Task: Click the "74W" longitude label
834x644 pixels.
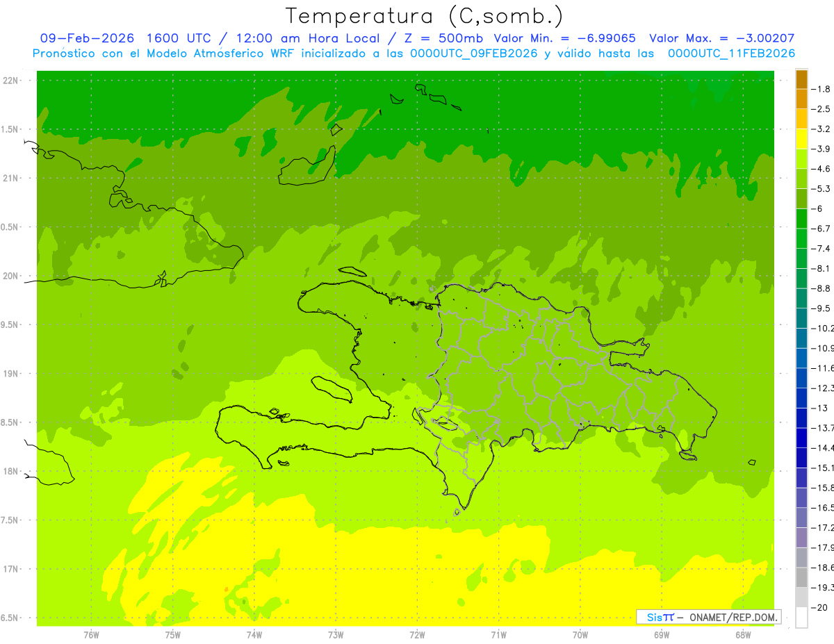Action: tap(254, 635)
